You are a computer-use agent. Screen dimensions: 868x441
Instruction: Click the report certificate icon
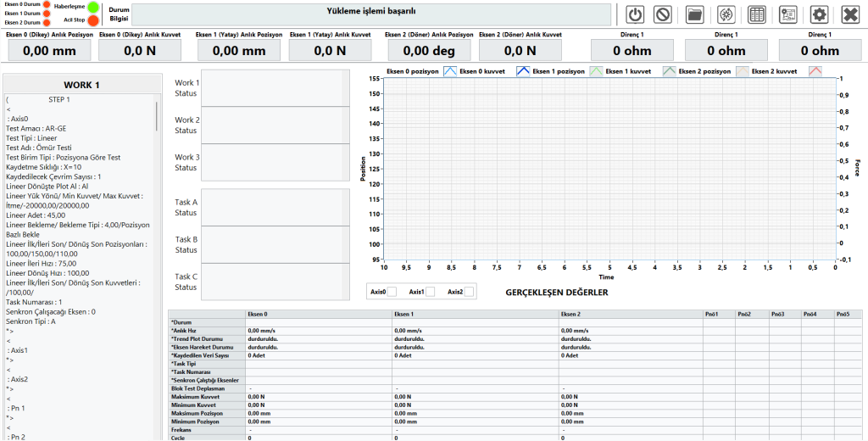pyautogui.click(x=787, y=14)
